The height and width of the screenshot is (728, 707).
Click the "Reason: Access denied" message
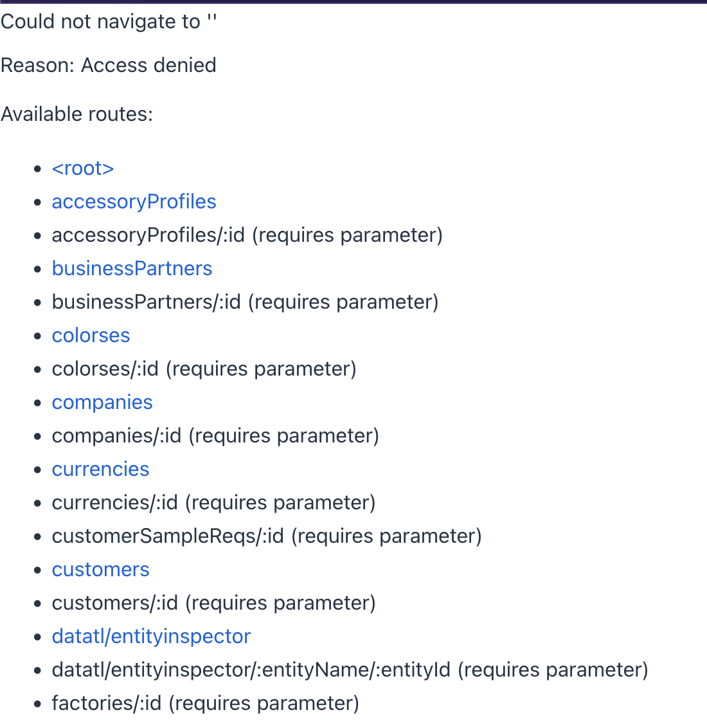tap(109, 66)
